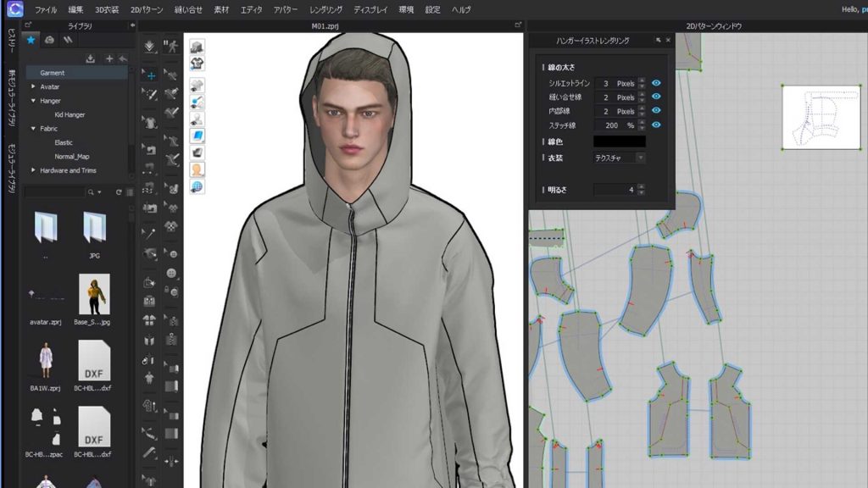Click the orange avatar display icon in viewport
868x488 pixels.
pyautogui.click(x=197, y=169)
